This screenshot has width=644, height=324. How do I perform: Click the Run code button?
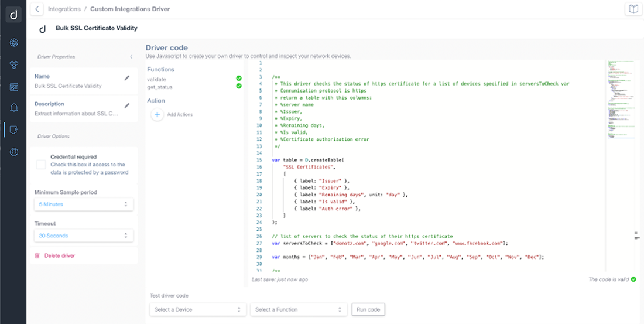pos(368,309)
